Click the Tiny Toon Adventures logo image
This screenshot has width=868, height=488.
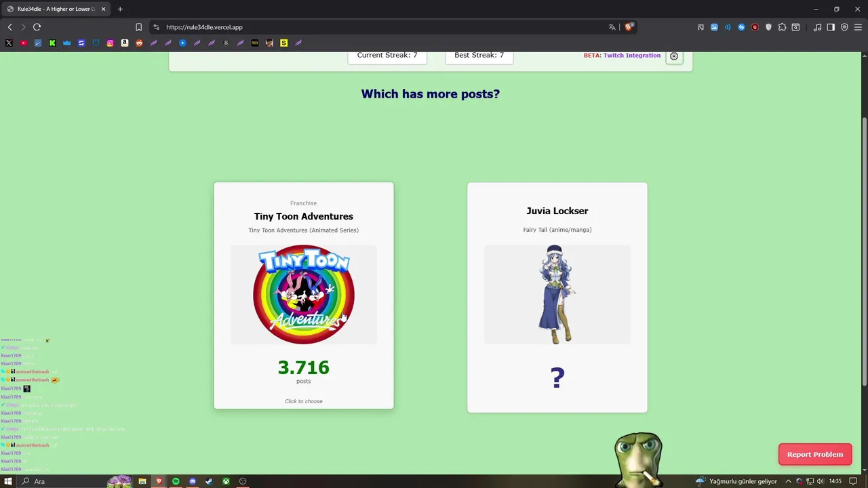[x=304, y=294]
